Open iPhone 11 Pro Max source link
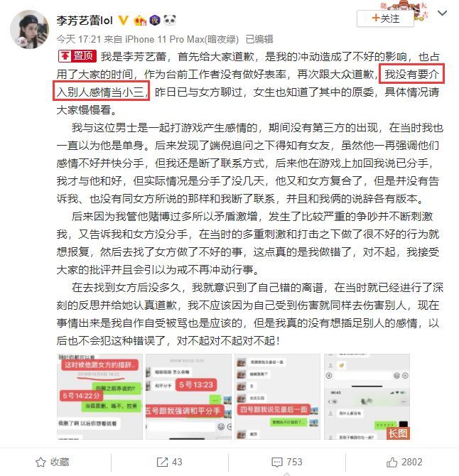459x476 pixels. [x=182, y=39]
